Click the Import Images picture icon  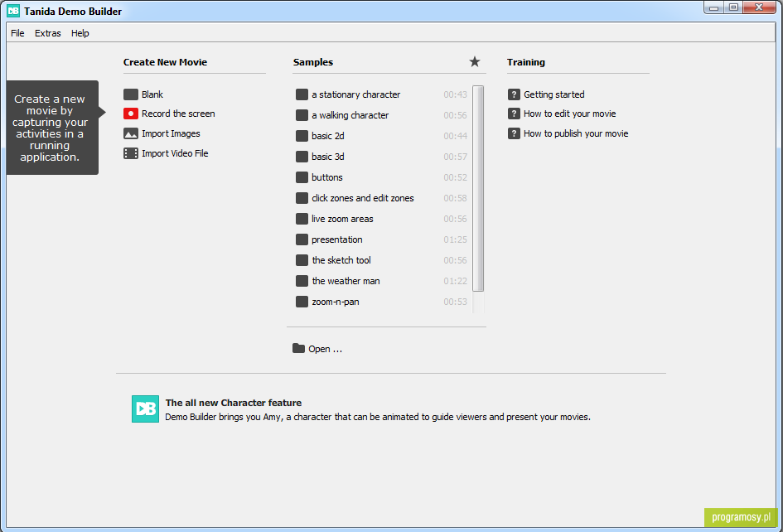131,133
